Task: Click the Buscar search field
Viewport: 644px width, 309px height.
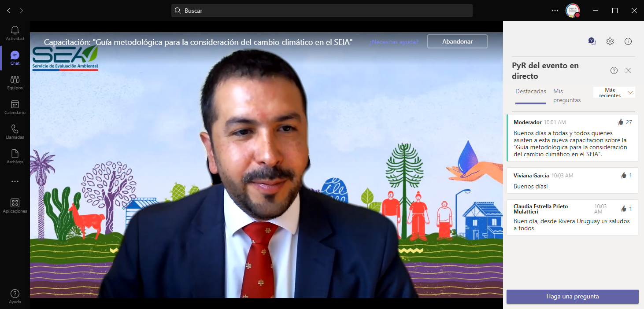Action: click(322, 11)
